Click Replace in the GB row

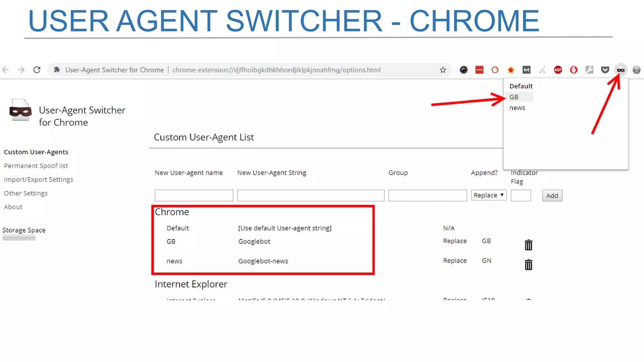[455, 241]
